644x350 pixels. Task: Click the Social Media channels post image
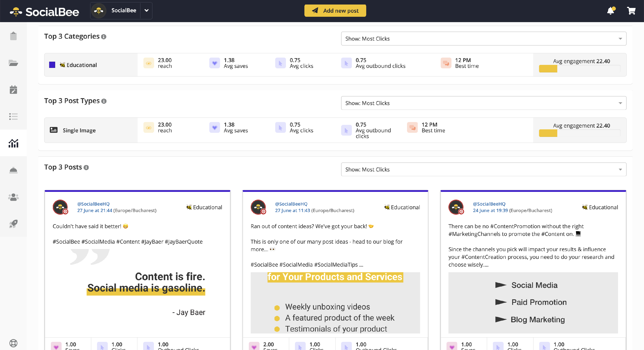click(533, 303)
